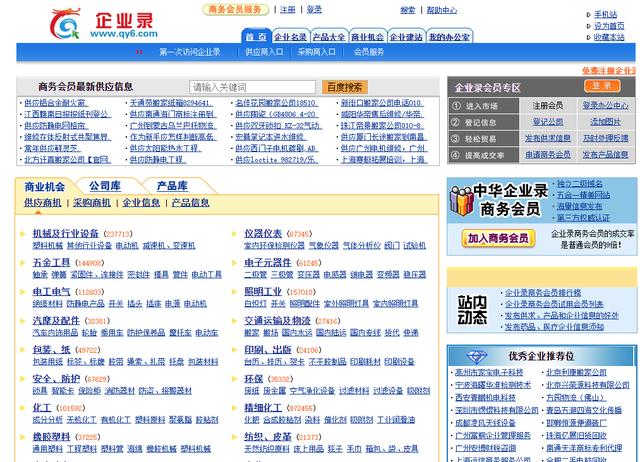Image resolution: width=640 pixels, height=462 pixels.
Task: Open the 橡胶塑料 category
Action: [51, 437]
